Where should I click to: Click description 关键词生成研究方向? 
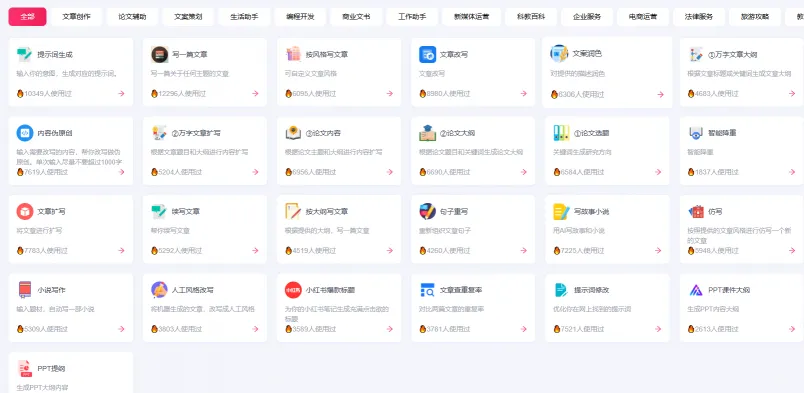tap(582, 152)
